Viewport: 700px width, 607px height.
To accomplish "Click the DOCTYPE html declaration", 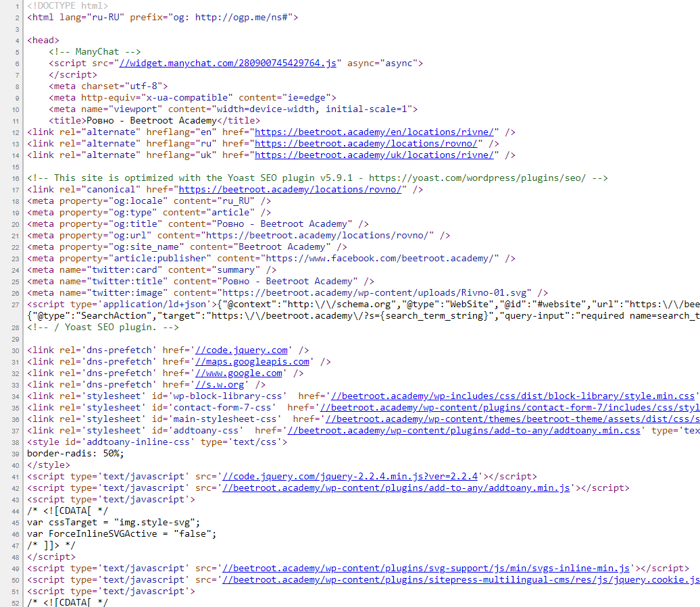I will [x=68, y=6].
